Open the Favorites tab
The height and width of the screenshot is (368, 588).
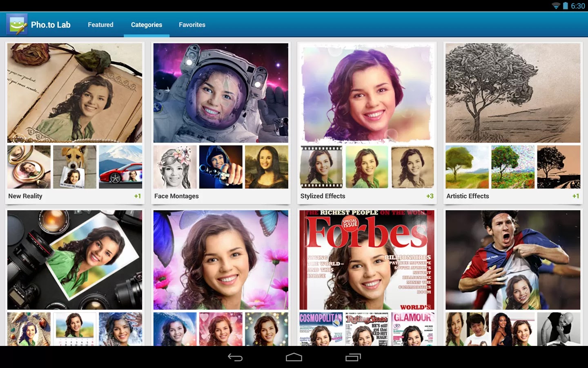192,25
